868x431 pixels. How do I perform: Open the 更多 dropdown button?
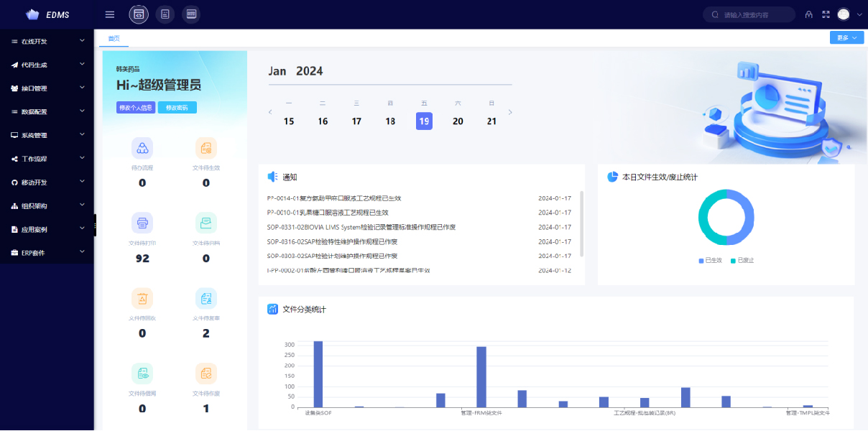(x=846, y=38)
